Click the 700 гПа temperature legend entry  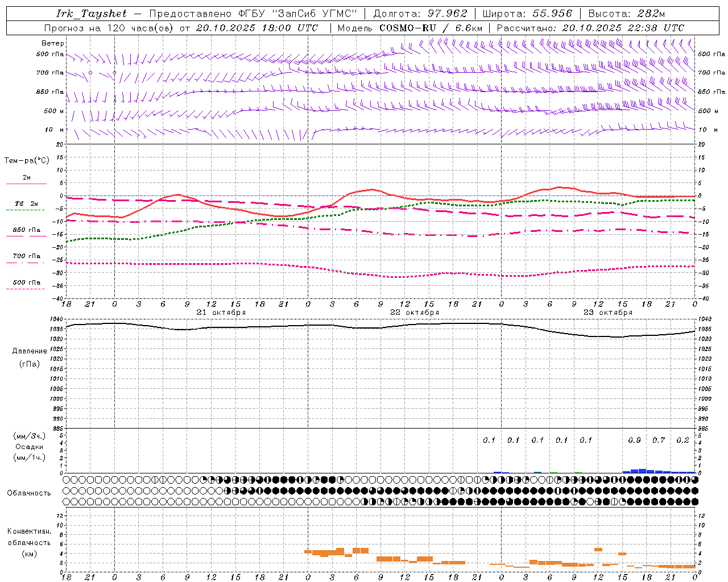[27, 256]
